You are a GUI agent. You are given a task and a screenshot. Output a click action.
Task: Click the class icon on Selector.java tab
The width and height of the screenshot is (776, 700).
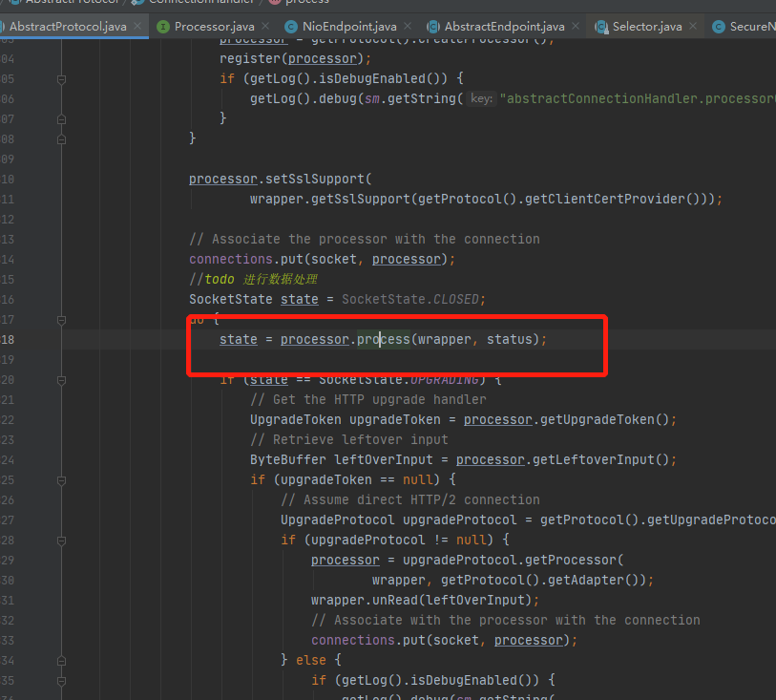[600, 27]
